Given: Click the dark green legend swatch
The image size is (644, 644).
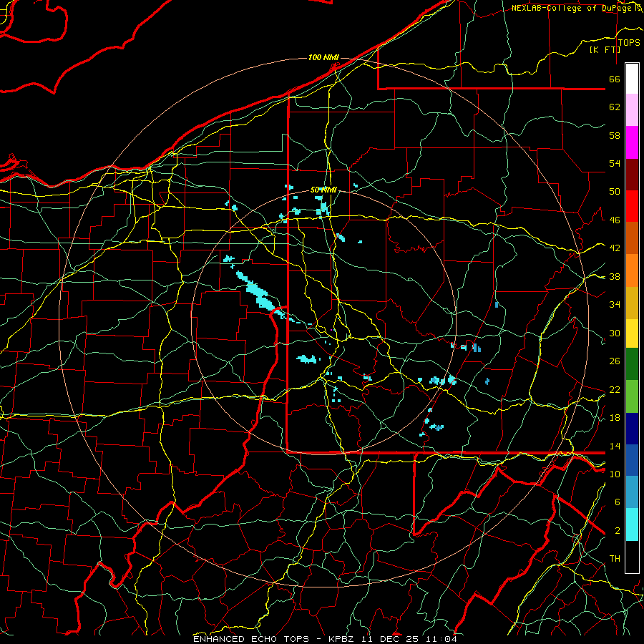Looking at the screenshot, I should 632,364.
